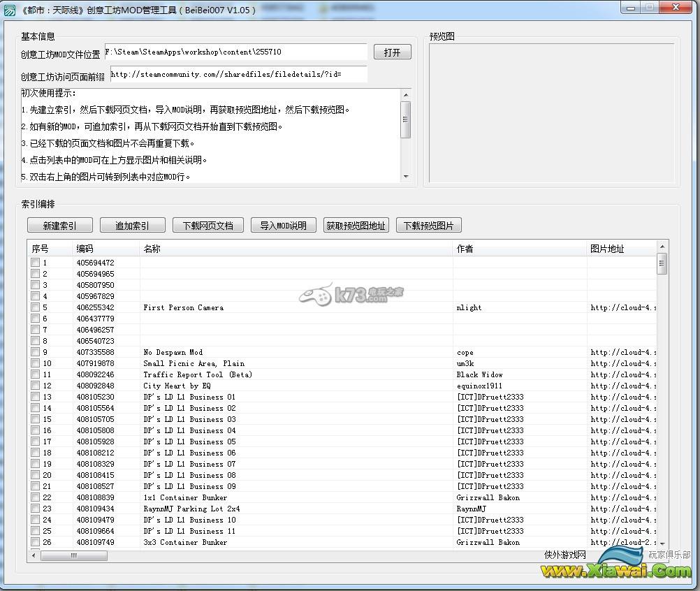Viewport: 700px width, 591px height.
Task: Tick checkbox for row 23 RaynnMJ Parking Lot
Action: tap(35, 509)
